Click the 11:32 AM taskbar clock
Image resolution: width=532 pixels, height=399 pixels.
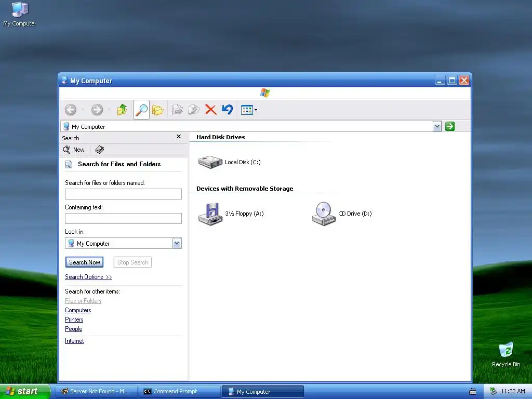(x=513, y=392)
